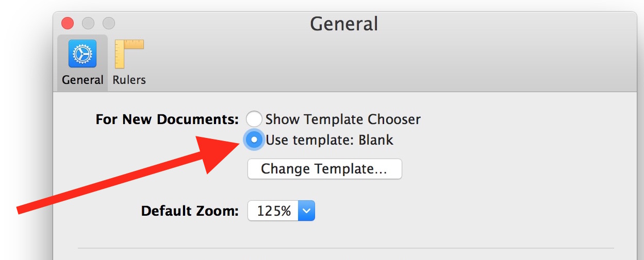This screenshot has width=644, height=260.
Task: Click the window title "General"
Action: pos(344,24)
